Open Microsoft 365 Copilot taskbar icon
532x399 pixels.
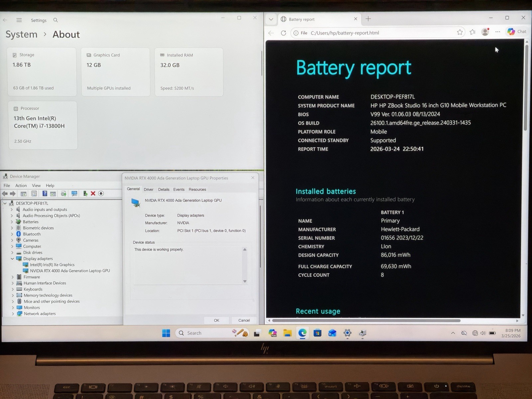tap(273, 333)
